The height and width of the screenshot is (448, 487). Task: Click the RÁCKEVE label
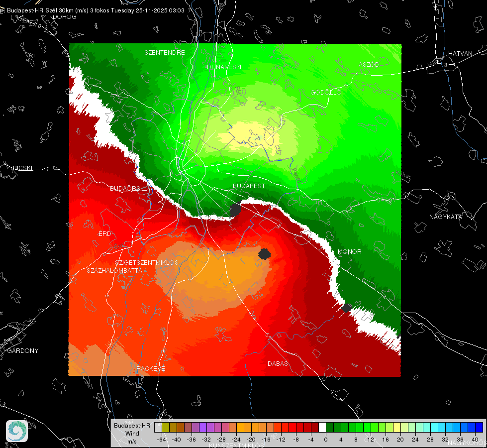coord(151,369)
